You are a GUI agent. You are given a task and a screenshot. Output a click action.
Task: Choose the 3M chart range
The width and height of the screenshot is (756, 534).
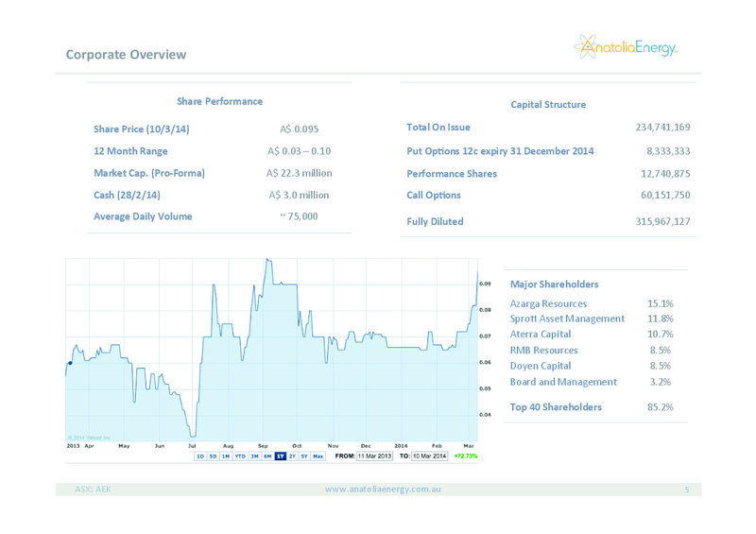pyautogui.click(x=254, y=456)
